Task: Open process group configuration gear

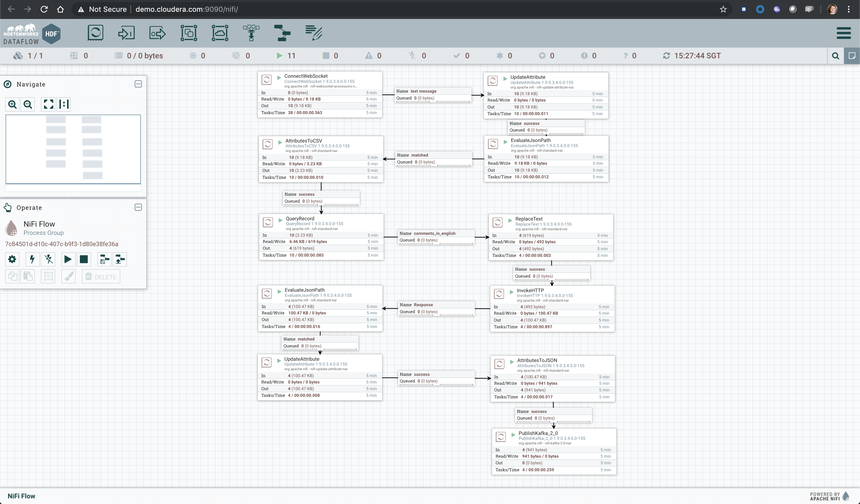Action: (x=12, y=259)
